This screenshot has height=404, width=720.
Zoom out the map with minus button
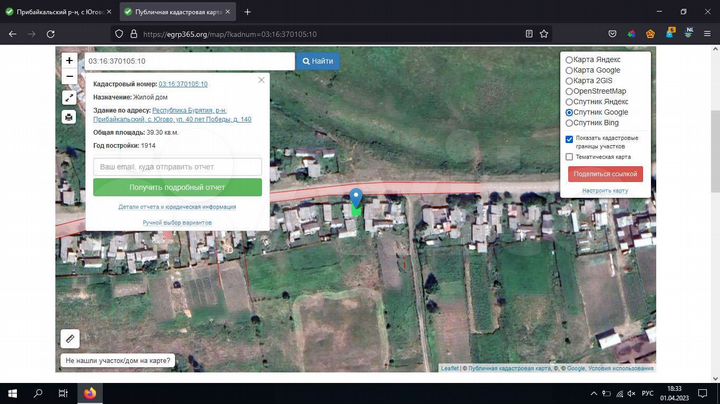69,76
